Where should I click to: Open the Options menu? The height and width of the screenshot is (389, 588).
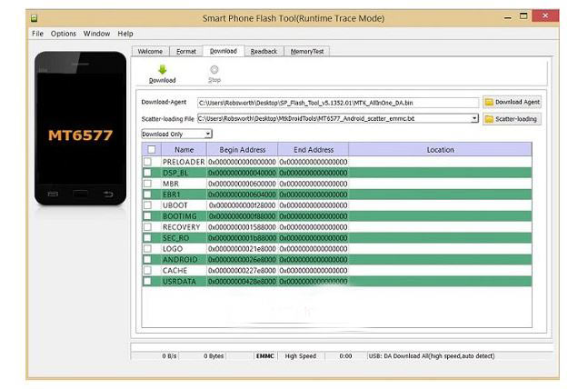[64, 34]
